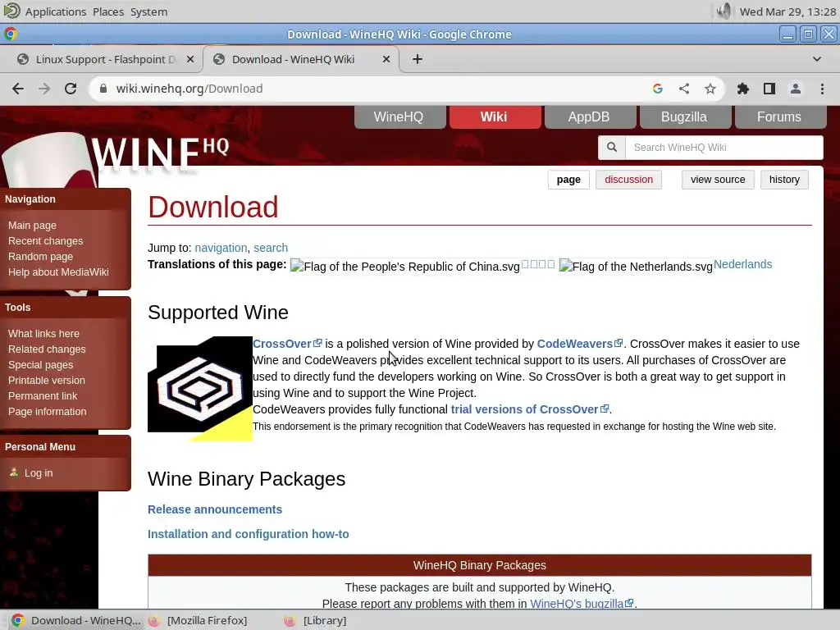Open Chrome three-dot menu

click(x=822, y=89)
